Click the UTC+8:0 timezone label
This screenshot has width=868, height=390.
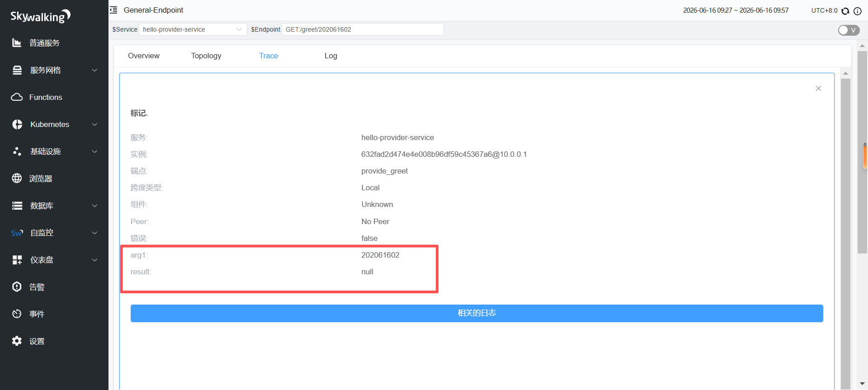tap(824, 10)
